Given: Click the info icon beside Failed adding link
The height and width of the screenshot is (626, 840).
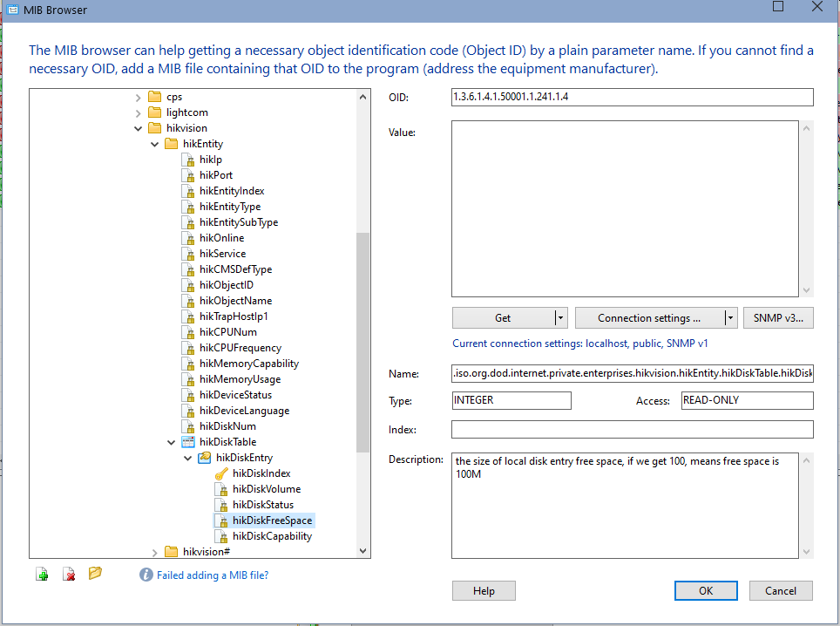Looking at the screenshot, I should point(146,575).
